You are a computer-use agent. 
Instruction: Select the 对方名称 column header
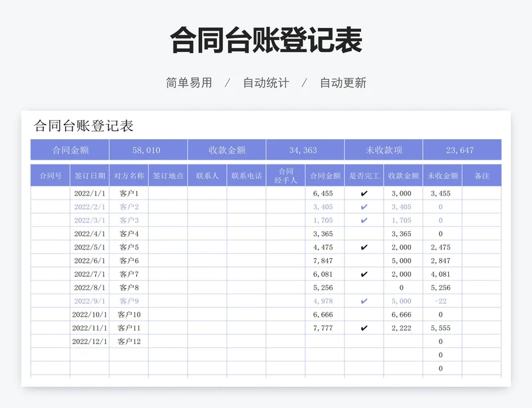point(129,176)
